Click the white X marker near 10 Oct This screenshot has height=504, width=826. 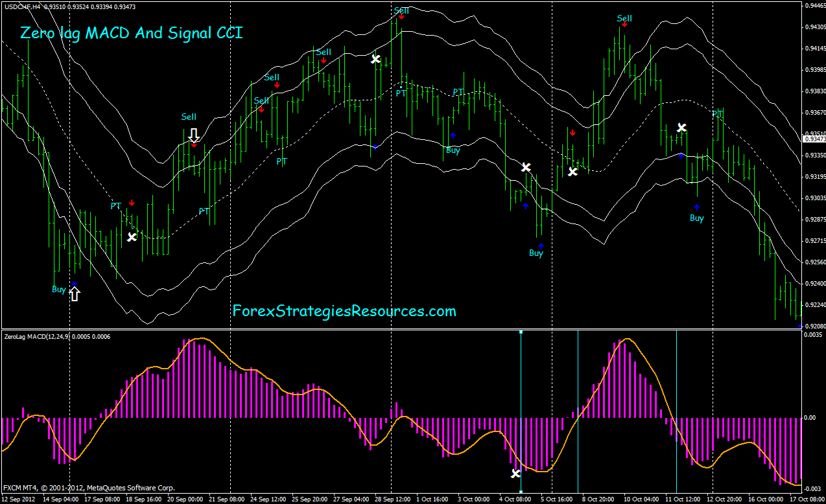(681, 128)
